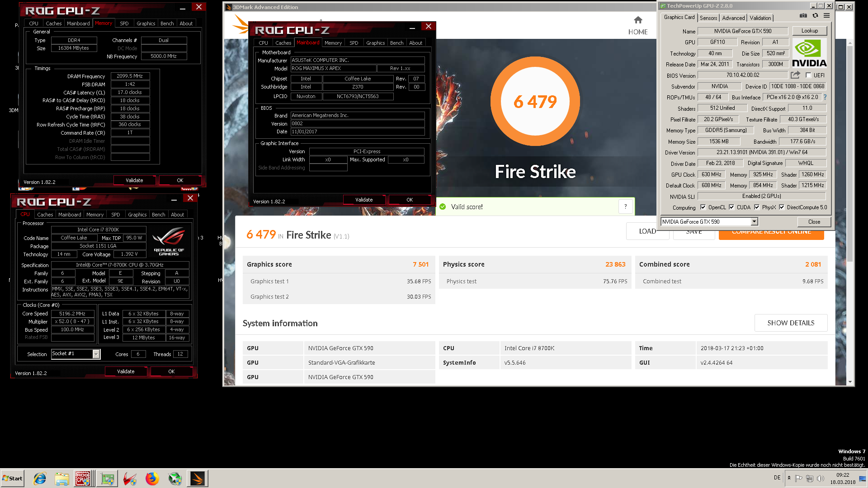The width and height of the screenshot is (868, 488).
Task: Click the Combined score value 2 081
Action: point(813,264)
